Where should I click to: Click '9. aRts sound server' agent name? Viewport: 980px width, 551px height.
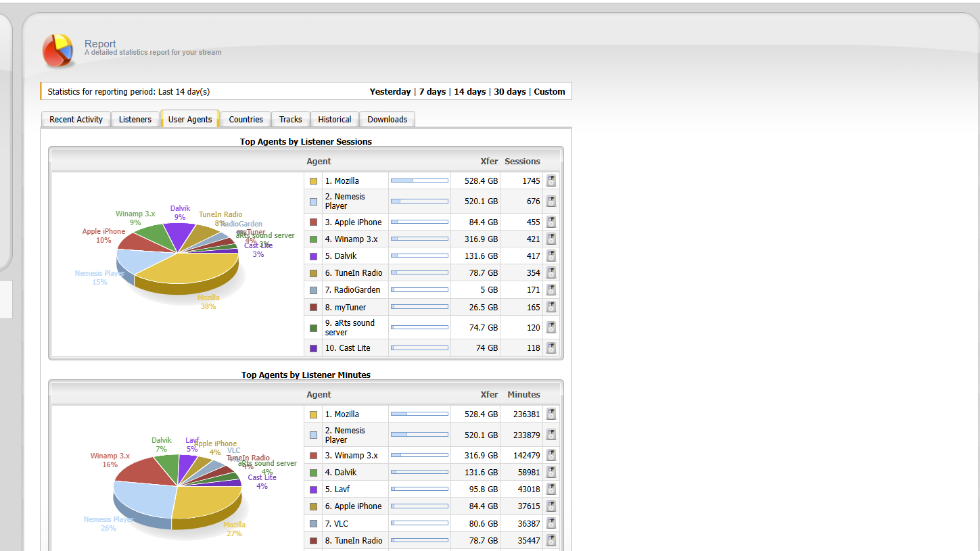tap(350, 327)
